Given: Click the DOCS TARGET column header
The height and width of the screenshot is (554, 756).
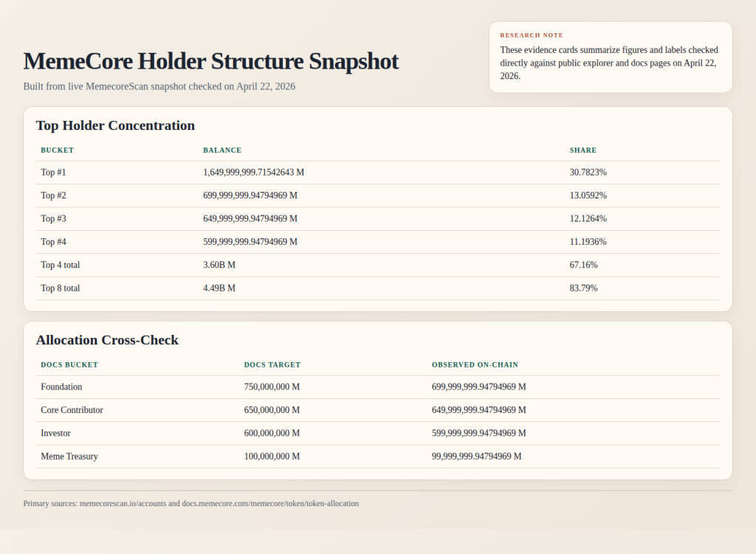Looking at the screenshot, I should 272,364.
